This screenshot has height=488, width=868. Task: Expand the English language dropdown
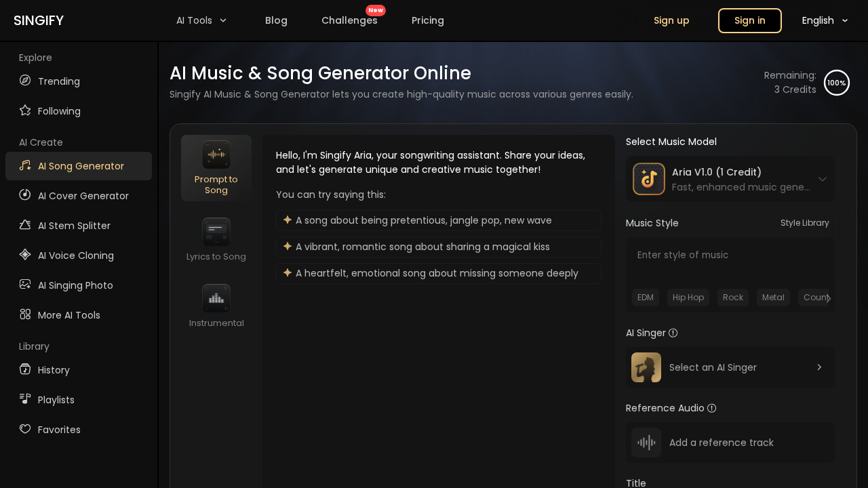tap(824, 20)
